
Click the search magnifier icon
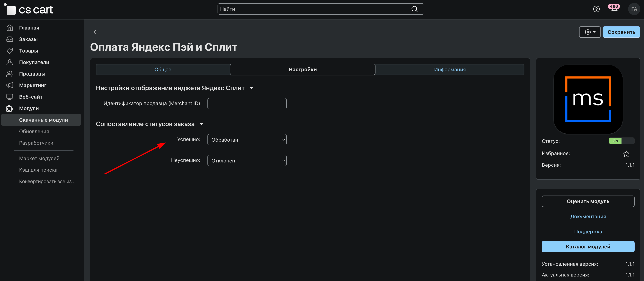coord(414,9)
